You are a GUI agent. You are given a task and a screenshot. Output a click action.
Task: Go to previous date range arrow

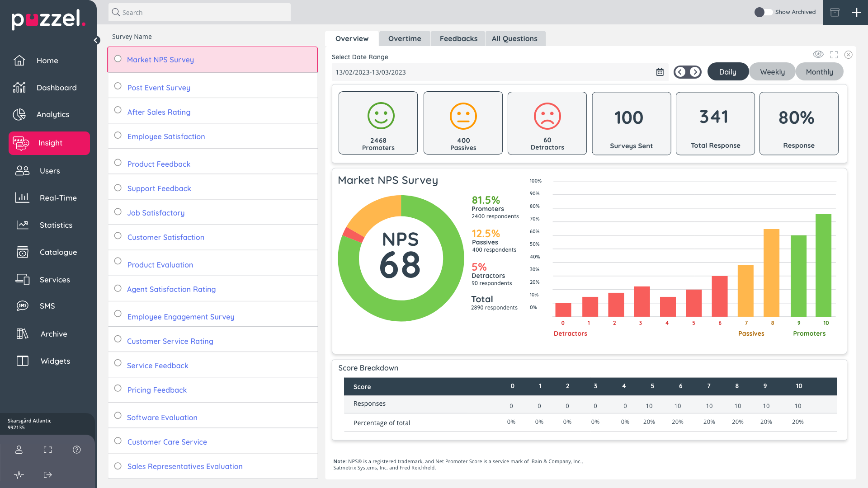pos(680,72)
